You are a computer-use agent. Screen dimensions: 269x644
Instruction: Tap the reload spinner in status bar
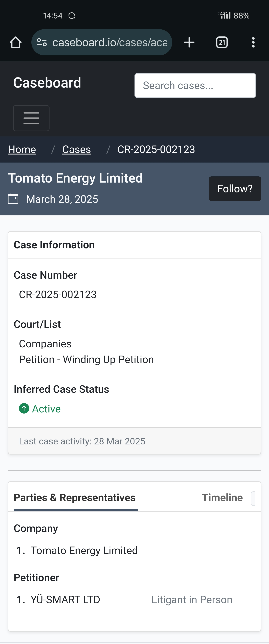72,16
